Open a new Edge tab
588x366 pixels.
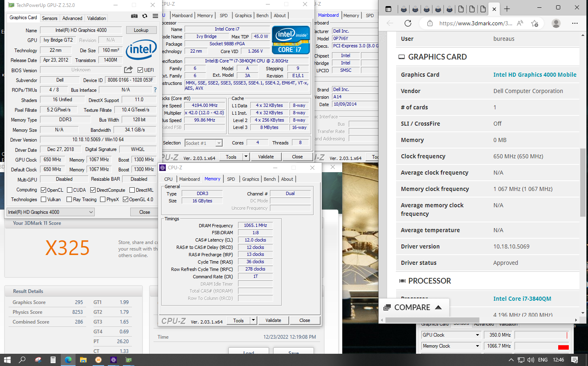507,9
